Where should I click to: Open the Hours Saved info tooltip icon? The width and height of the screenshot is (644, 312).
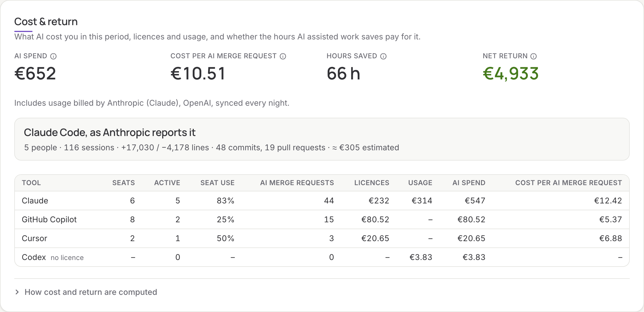point(383,56)
